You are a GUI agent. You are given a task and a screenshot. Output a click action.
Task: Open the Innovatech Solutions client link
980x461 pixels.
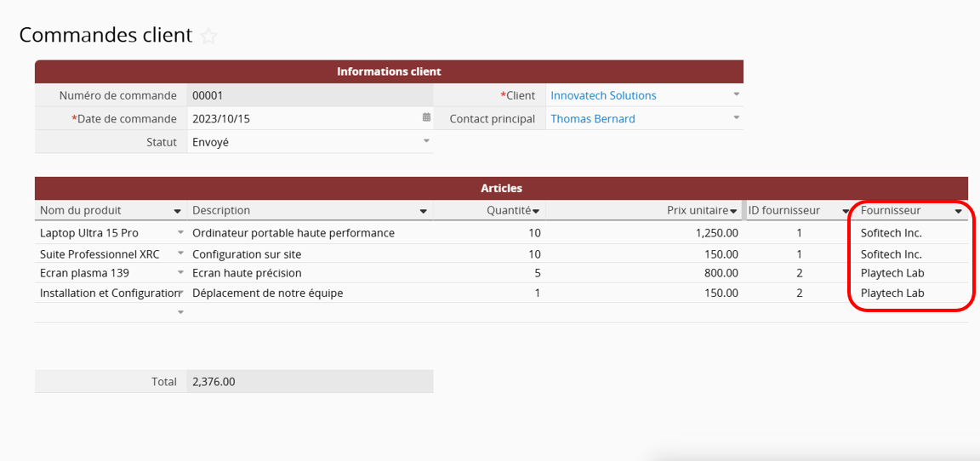pos(603,95)
